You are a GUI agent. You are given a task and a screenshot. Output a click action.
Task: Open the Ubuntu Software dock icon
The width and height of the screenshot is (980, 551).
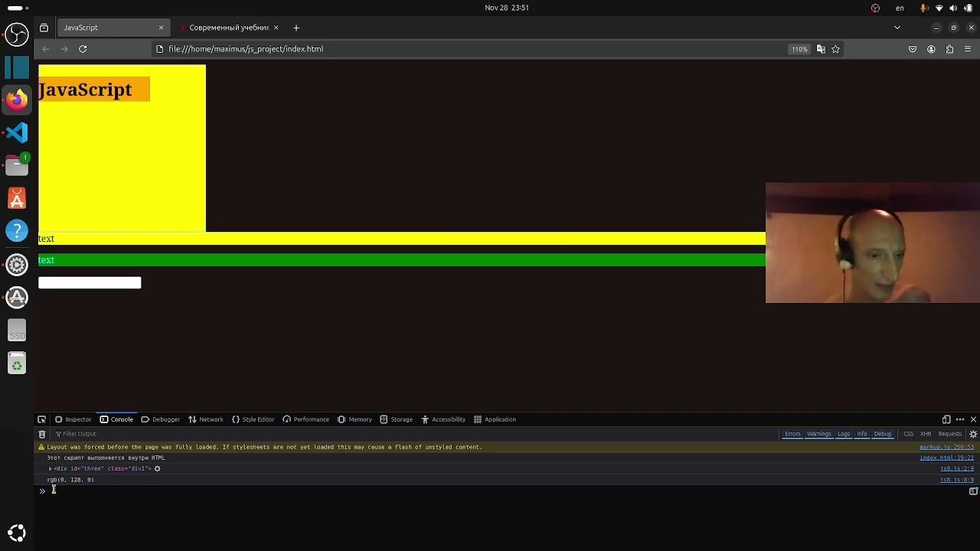(x=17, y=198)
